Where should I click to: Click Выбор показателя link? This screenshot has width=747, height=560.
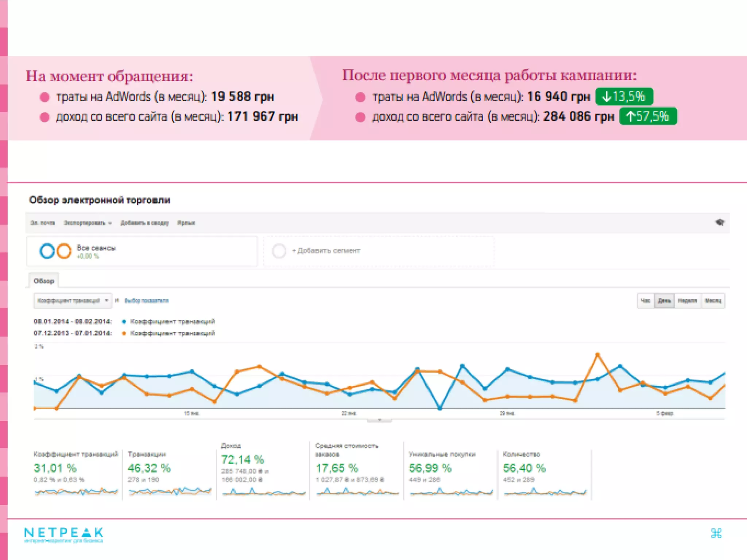(147, 301)
